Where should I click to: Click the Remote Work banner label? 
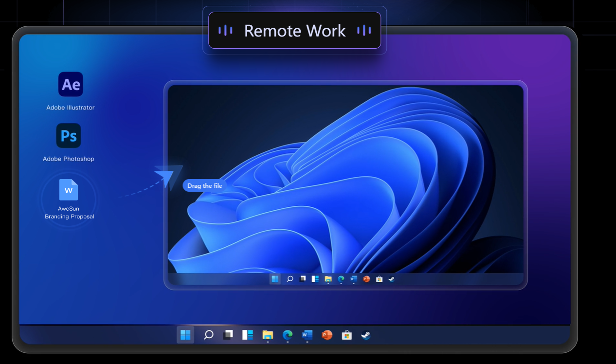click(294, 31)
